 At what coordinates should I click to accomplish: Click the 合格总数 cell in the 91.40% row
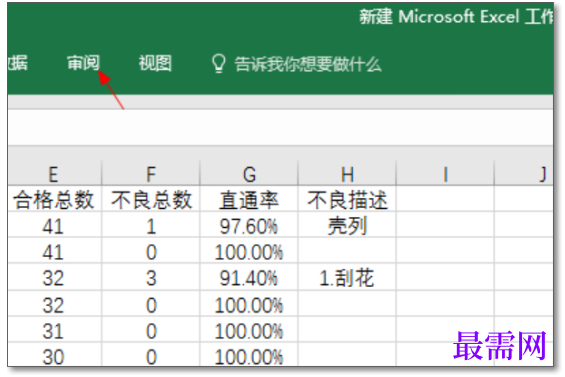click(55, 277)
